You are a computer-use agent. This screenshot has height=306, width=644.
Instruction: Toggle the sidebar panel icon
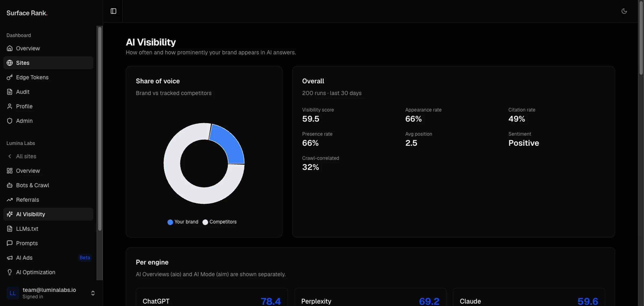pyautogui.click(x=114, y=11)
